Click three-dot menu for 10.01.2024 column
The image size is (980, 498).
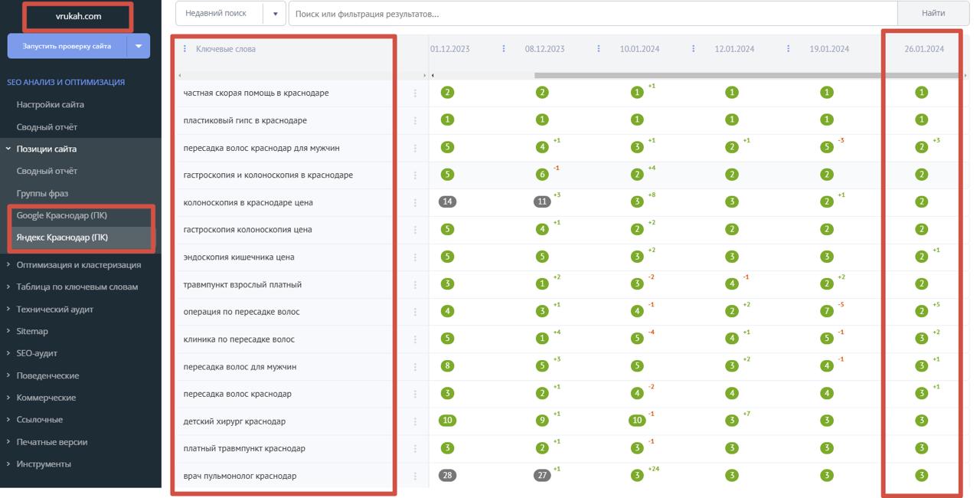693,49
